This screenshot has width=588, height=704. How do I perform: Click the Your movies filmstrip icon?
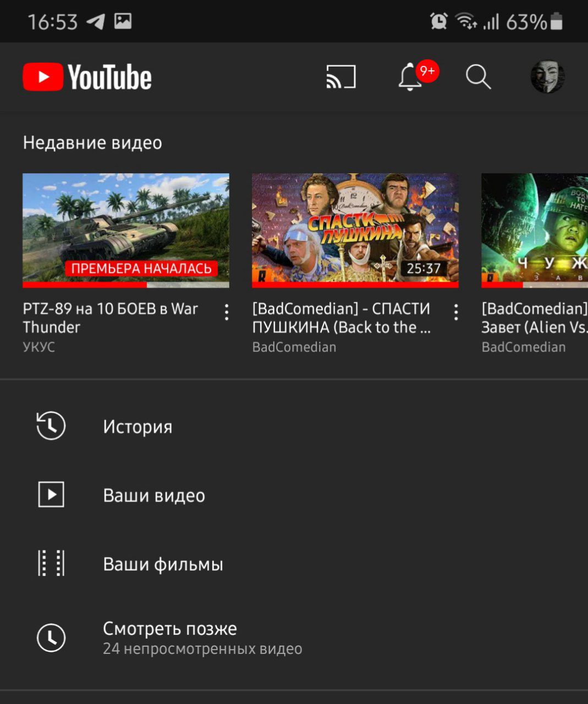(x=51, y=563)
